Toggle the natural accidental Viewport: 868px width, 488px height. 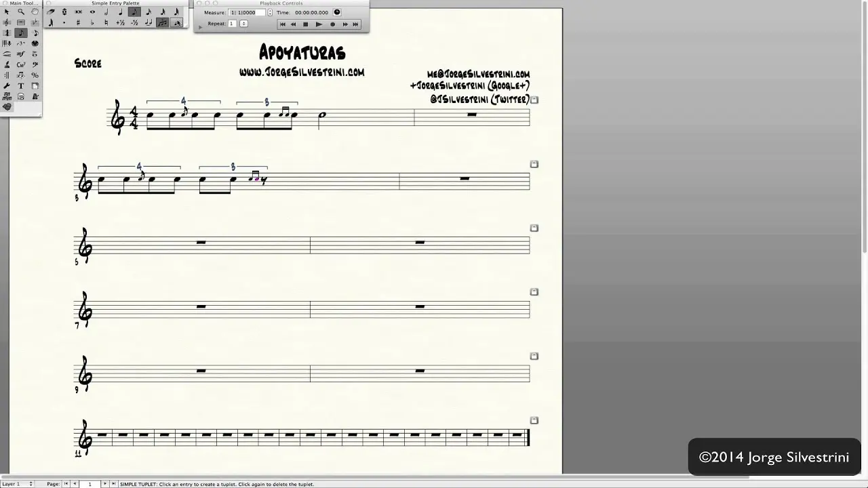(x=106, y=23)
